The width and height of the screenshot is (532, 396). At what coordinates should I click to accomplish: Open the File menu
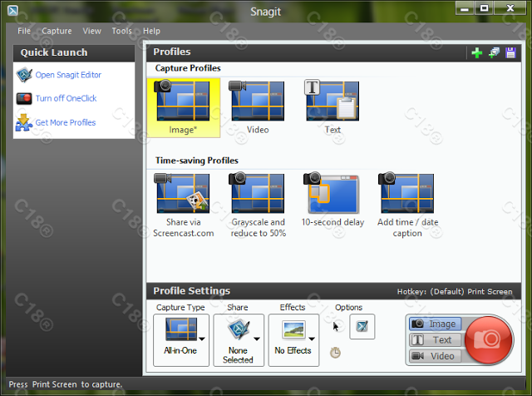coord(24,31)
